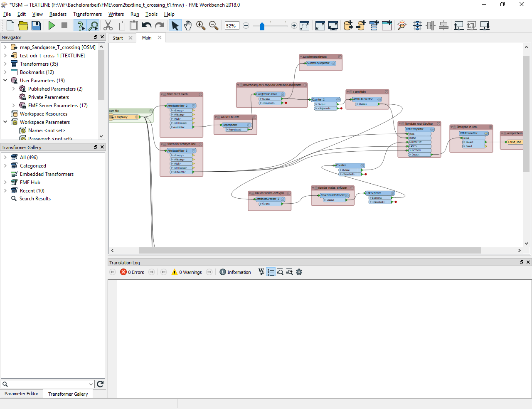Add a Reader with database arrow icon
Viewport: 532px width, 409px height.
coord(348,26)
